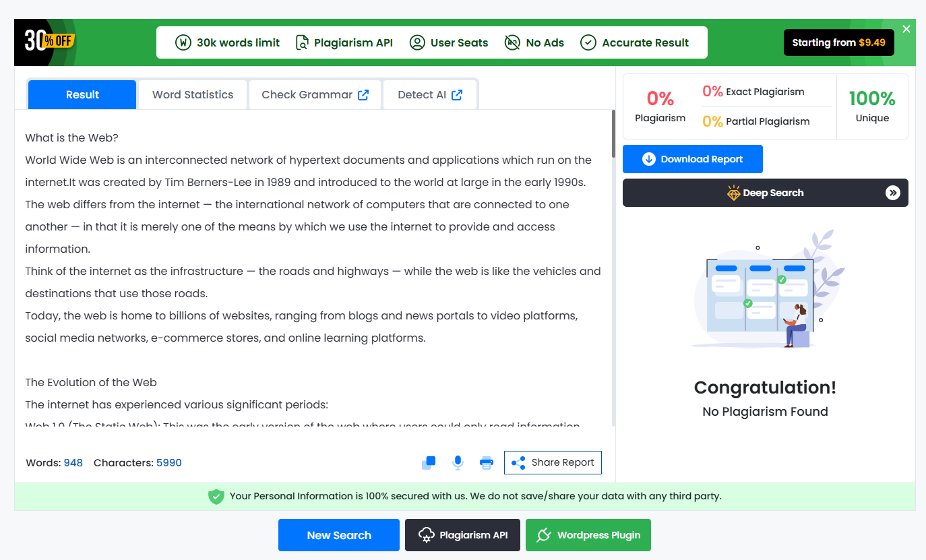Click the Exact Plagiarism percentage label
Screen dimensions: 926x560
tap(753, 92)
